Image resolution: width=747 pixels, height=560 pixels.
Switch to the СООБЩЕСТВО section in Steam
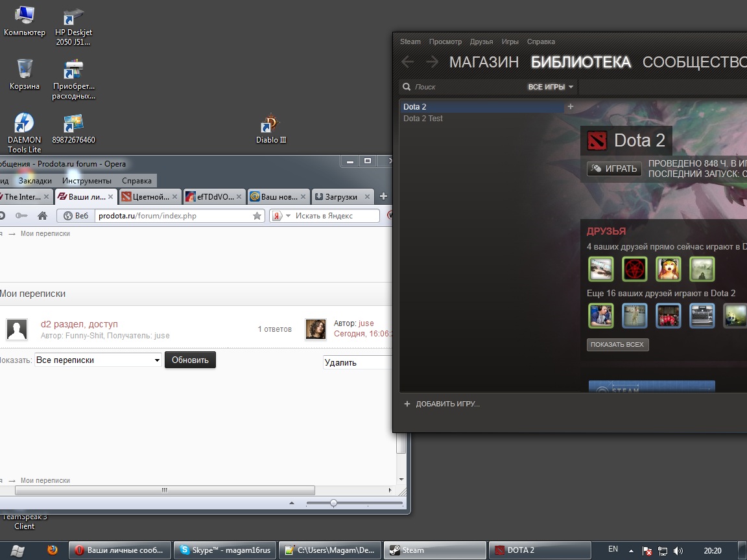click(694, 62)
